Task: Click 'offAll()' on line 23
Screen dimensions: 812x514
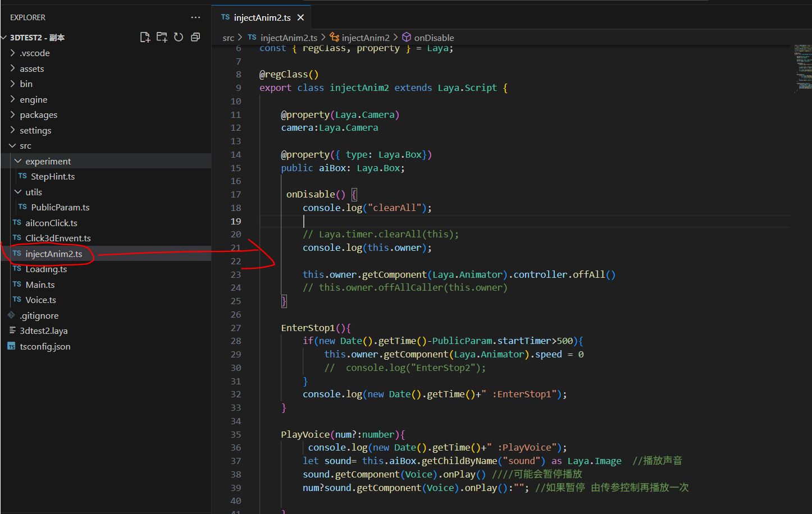Action: coord(594,274)
